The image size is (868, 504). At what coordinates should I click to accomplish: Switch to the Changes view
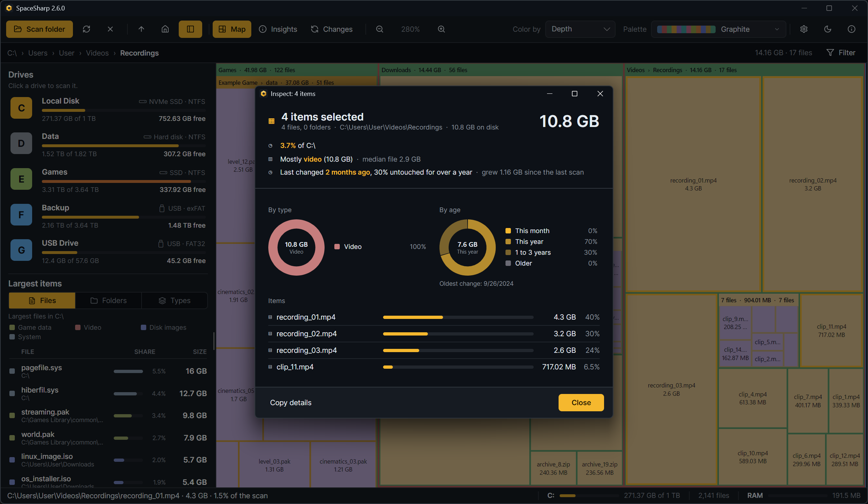331,29
